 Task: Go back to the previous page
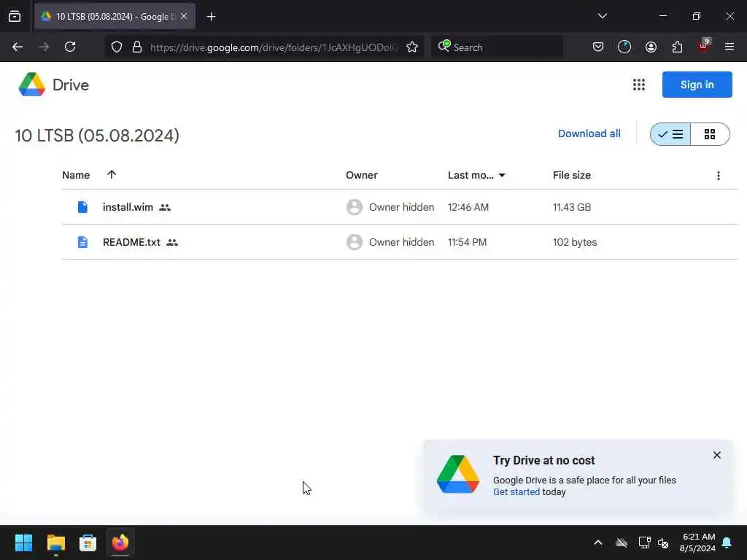18,47
